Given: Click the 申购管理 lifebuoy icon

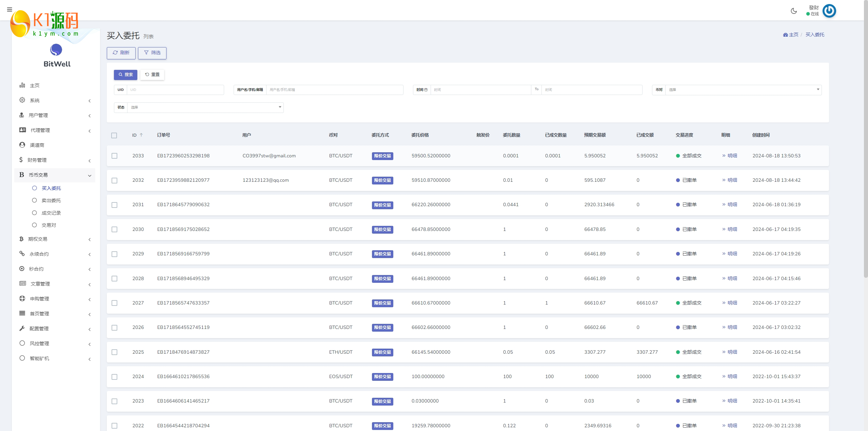Looking at the screenshot, I should (22, 298).
